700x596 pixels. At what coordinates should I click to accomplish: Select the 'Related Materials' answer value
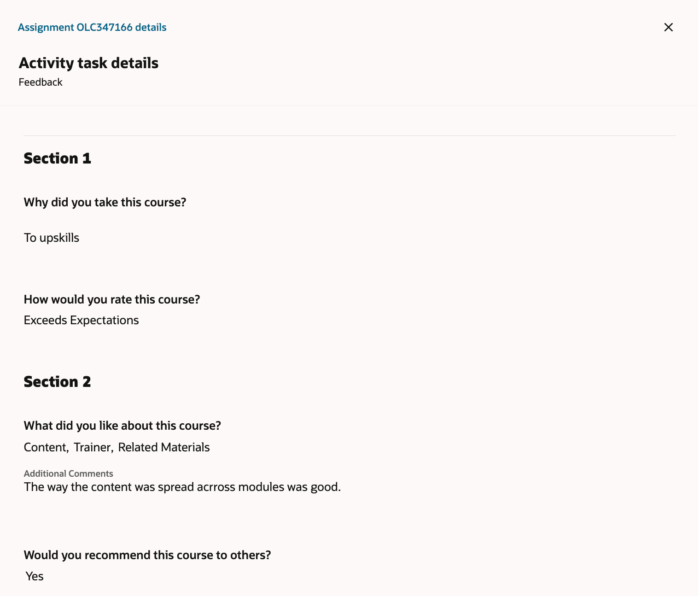click(164, 447)
